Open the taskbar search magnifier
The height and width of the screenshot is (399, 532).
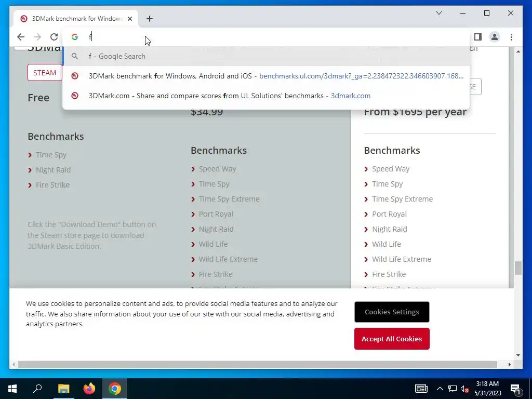point(37,389)
